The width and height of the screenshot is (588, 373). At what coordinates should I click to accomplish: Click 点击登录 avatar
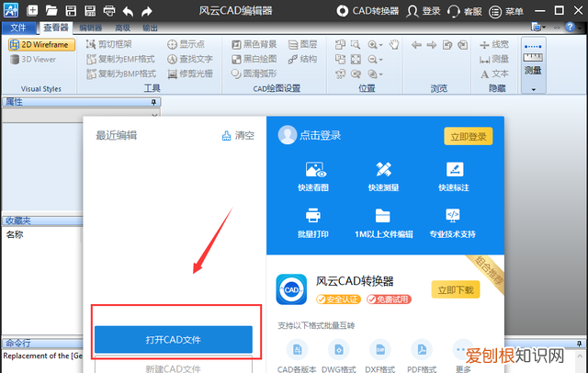[x=288, y=135]
